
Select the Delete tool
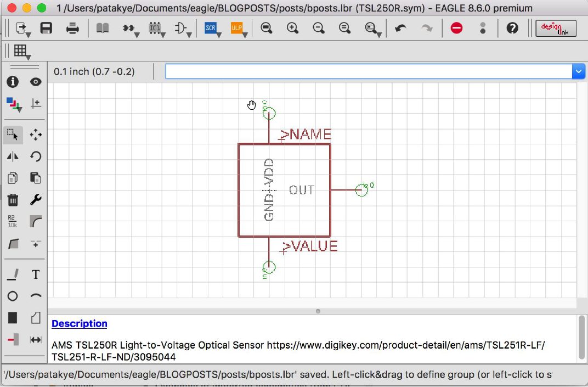pyautogui.click(x=12, y=200)
